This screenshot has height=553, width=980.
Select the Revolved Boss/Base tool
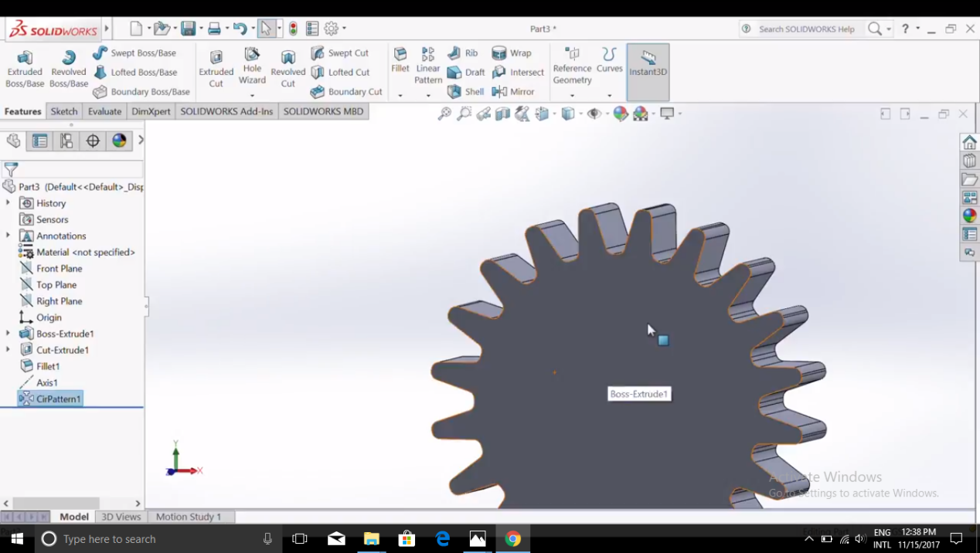69,69
